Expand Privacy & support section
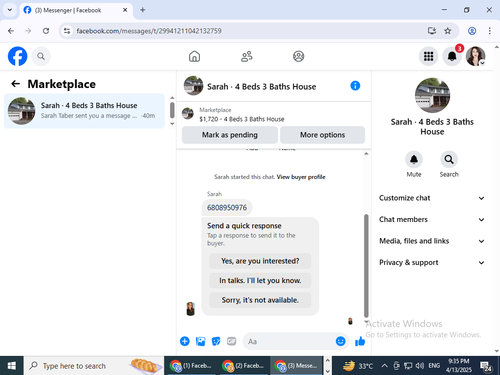The width and height of the screenshot is (500, 375). [x=432, y=262]
